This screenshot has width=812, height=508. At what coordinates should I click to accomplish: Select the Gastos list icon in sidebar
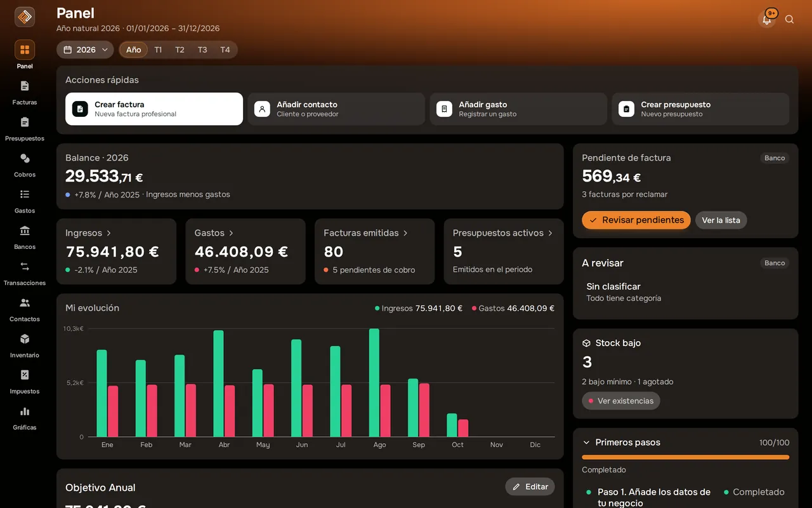25,194
